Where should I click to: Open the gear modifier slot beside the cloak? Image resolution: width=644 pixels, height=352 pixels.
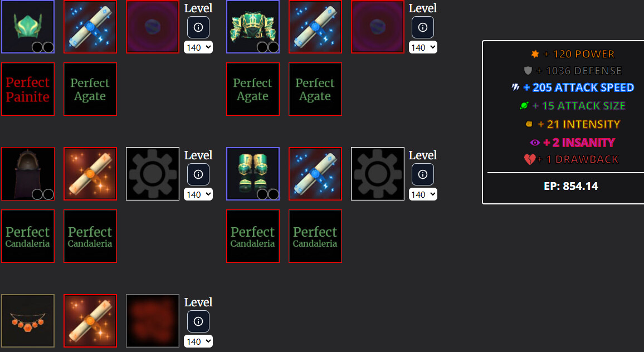[x=153, y=174]
